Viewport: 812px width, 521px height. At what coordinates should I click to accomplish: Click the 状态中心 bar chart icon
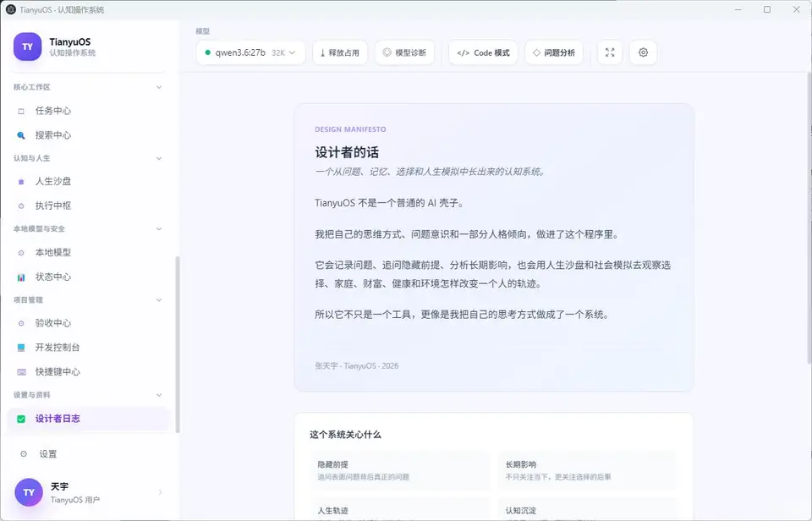coord(21,277)
